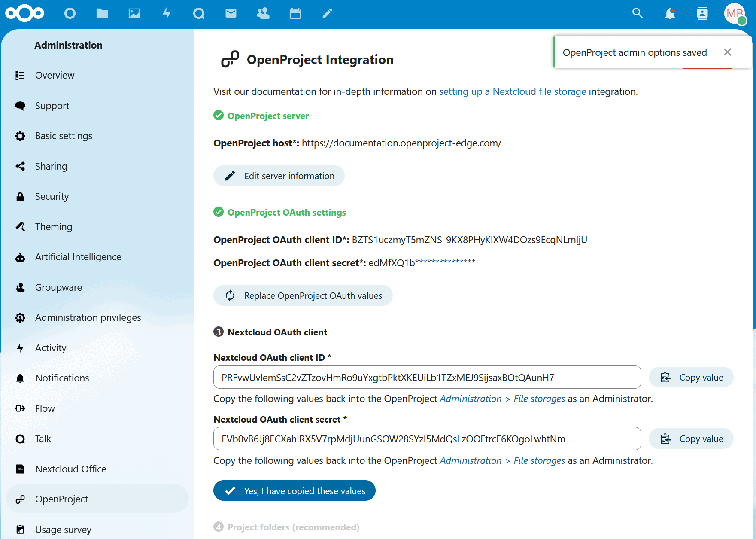Follow the Administration > File storages link

502,399
